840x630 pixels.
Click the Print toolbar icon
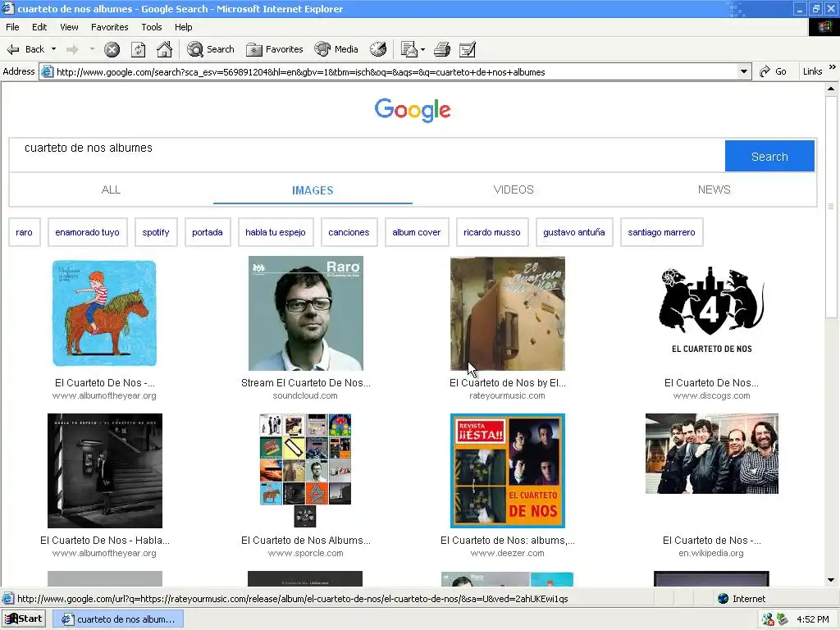(442, 49)
